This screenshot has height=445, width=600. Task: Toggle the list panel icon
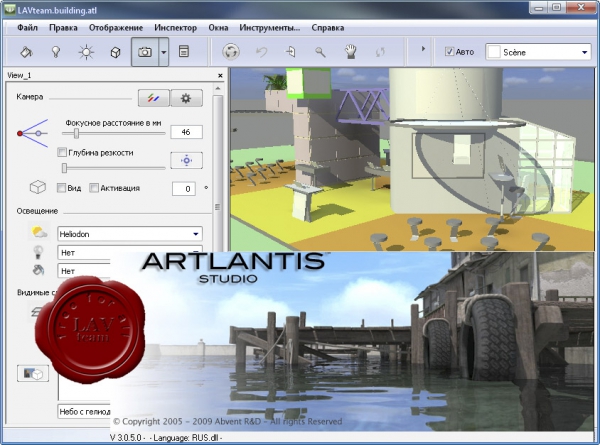tap(184, 51)
